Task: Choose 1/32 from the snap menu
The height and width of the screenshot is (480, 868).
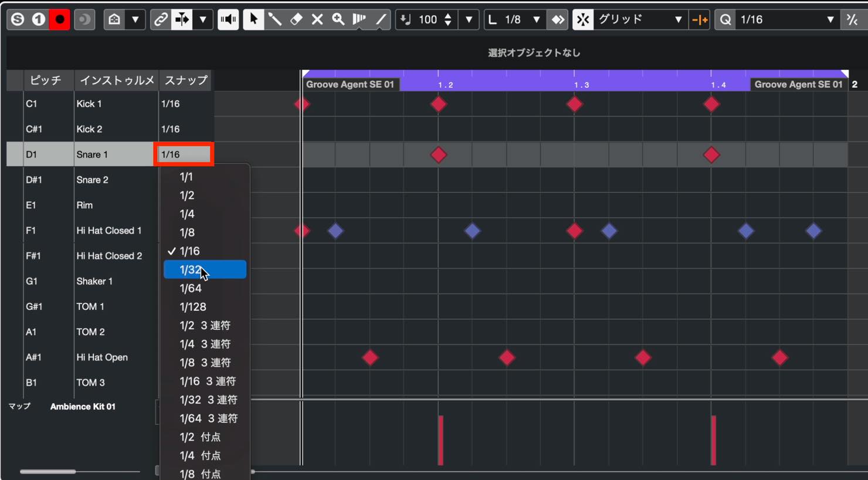Action: tap(205, 269)
